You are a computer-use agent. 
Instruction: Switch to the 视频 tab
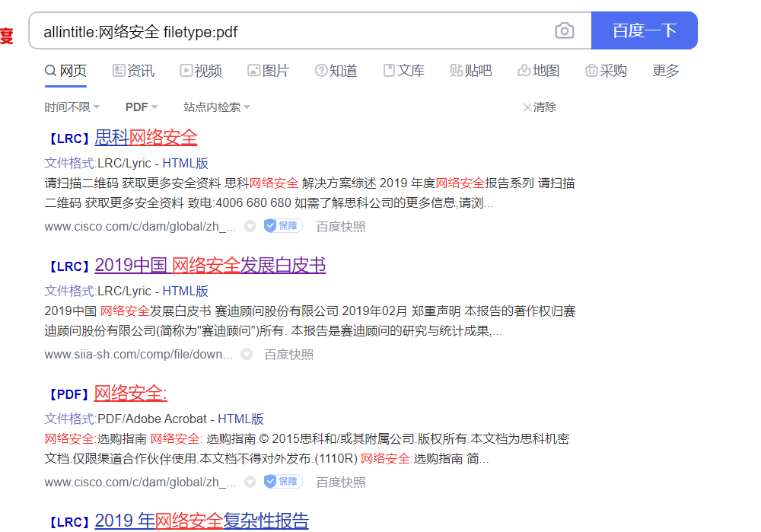201,71
